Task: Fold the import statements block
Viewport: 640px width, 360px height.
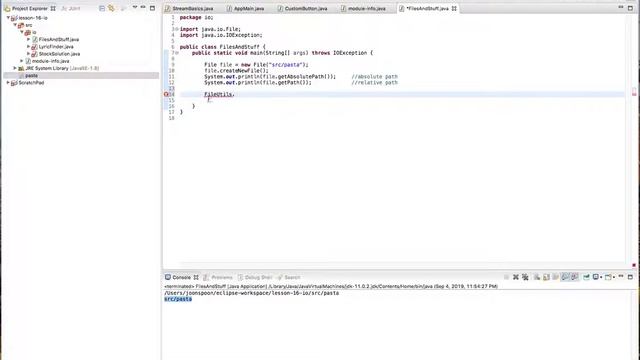Action: pos(177,29)
